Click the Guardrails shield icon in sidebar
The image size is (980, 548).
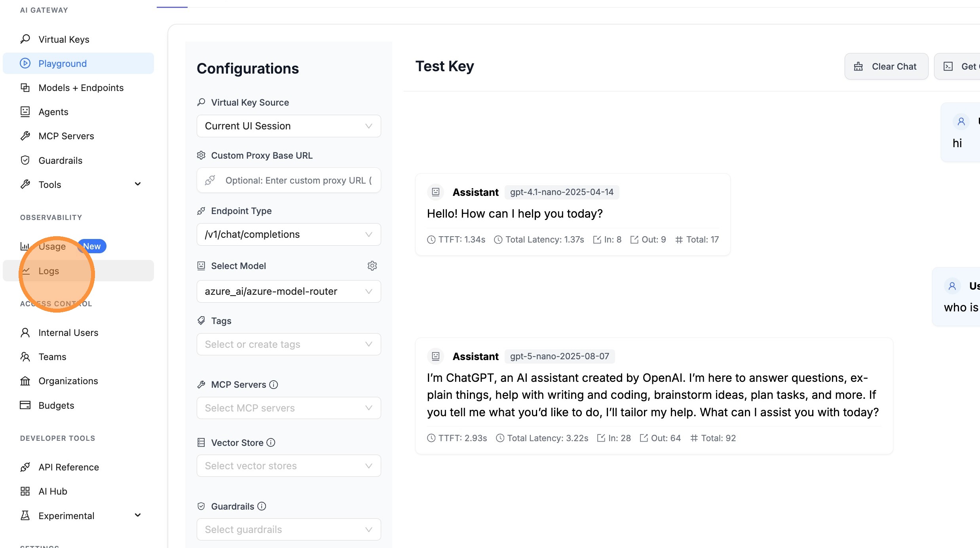point(25,160)
